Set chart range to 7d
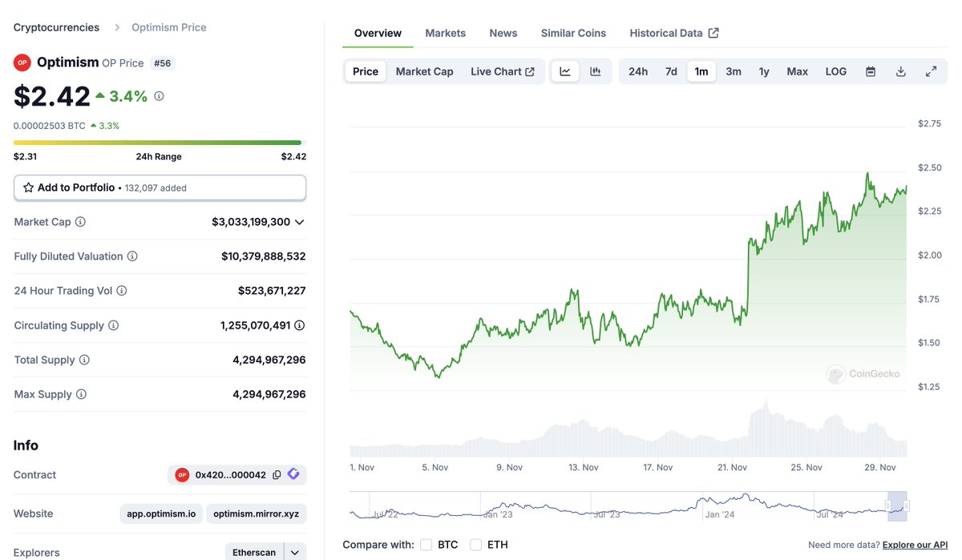This screenshot has height=560, width=962. [x=671, y=71]
